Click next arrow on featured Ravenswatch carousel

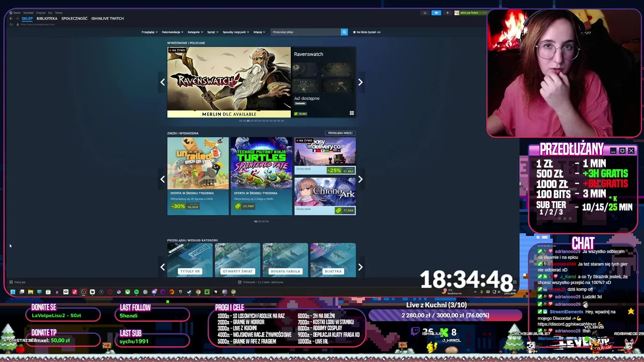360,82
